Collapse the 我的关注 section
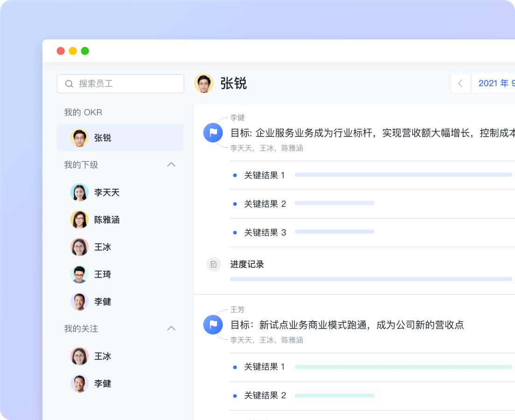This screenshot has height=420, width=515. (171, 329)
